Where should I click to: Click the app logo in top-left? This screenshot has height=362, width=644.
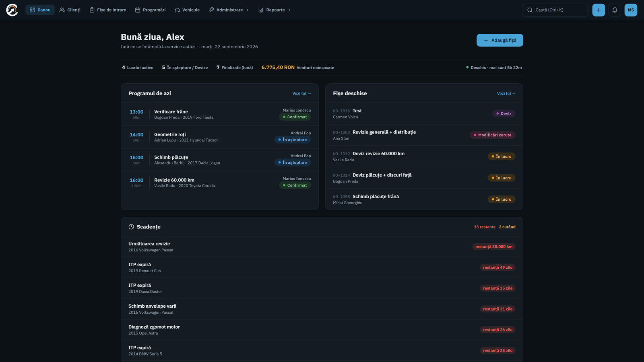pos(12,10)
